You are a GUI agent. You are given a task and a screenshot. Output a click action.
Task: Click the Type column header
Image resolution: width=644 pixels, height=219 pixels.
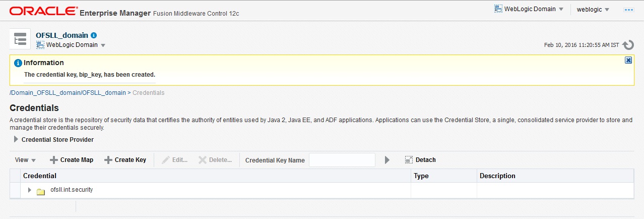click(x=444, y=176)
